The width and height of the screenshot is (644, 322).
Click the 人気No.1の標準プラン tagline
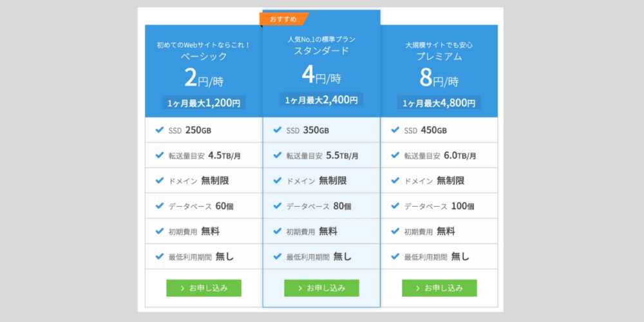click(321, 39)
